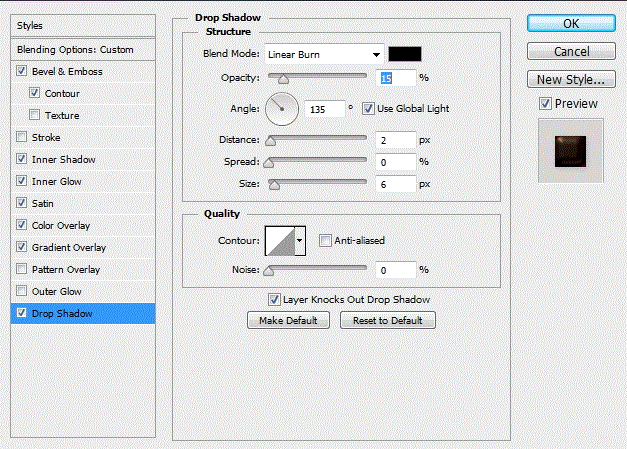Click the Reset to Default button
Image resolution: width=627 pixels, height=449 pixels.
pyautogui.click(x=387, y=321)
